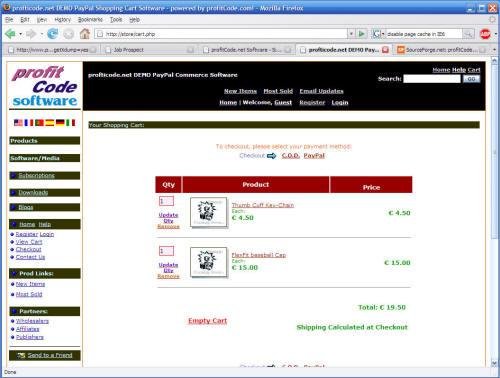This screenshot has height=378, width=500.
Task: Click Email Updates header link
Action: pyautogui.click(x=321, y=91)
